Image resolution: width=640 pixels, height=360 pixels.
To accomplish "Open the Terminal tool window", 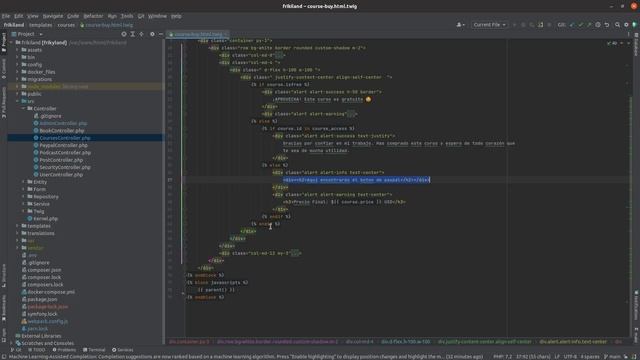I will (x=94, y=350).
